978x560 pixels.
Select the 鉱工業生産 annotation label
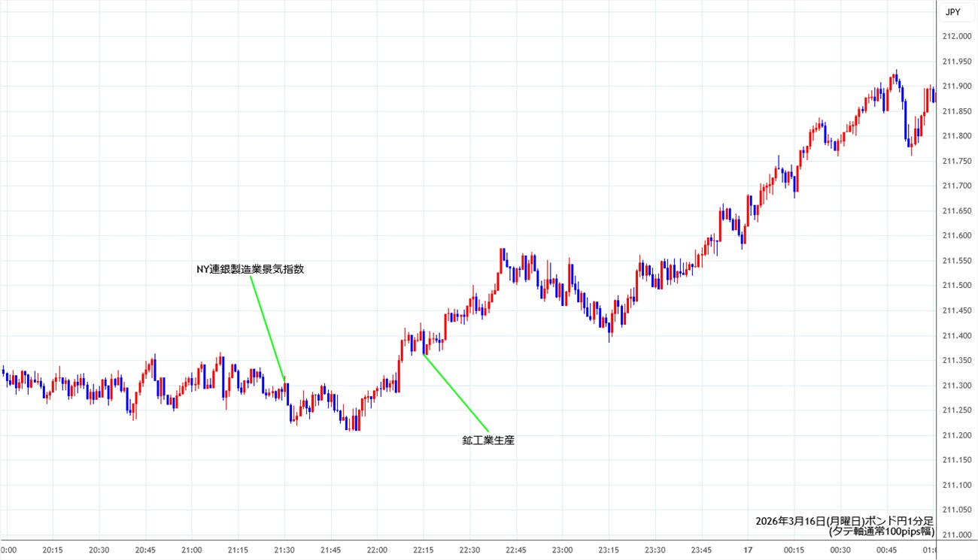(488, 440)
